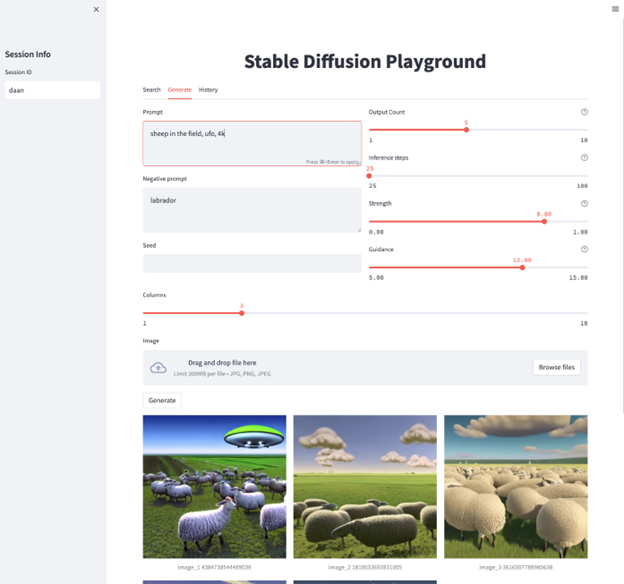Open the image_2 sheep field thumbnail

[x=365, y=486]
